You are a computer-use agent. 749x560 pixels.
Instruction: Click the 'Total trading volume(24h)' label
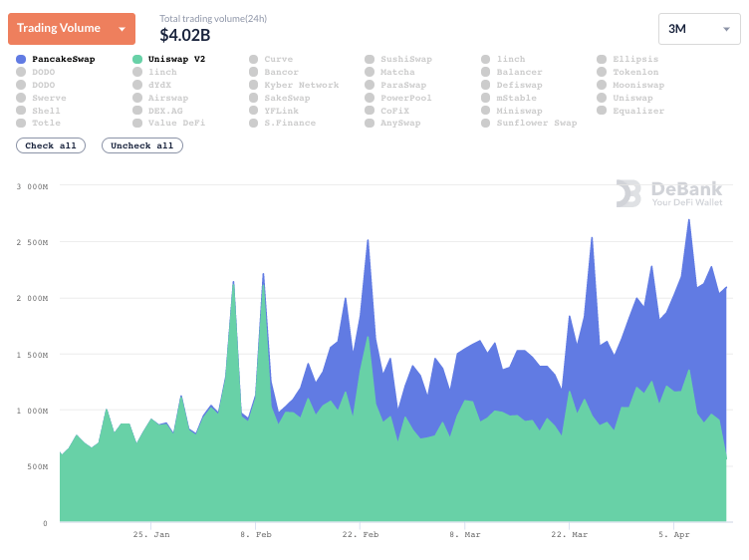pos(213,19)
